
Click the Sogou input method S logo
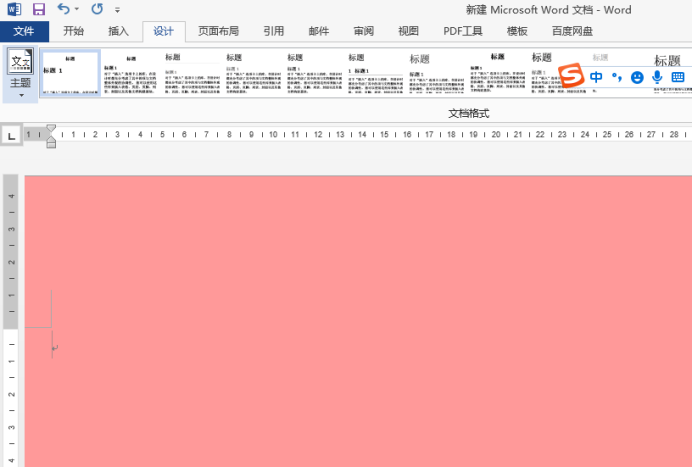[x=571, y=75]
